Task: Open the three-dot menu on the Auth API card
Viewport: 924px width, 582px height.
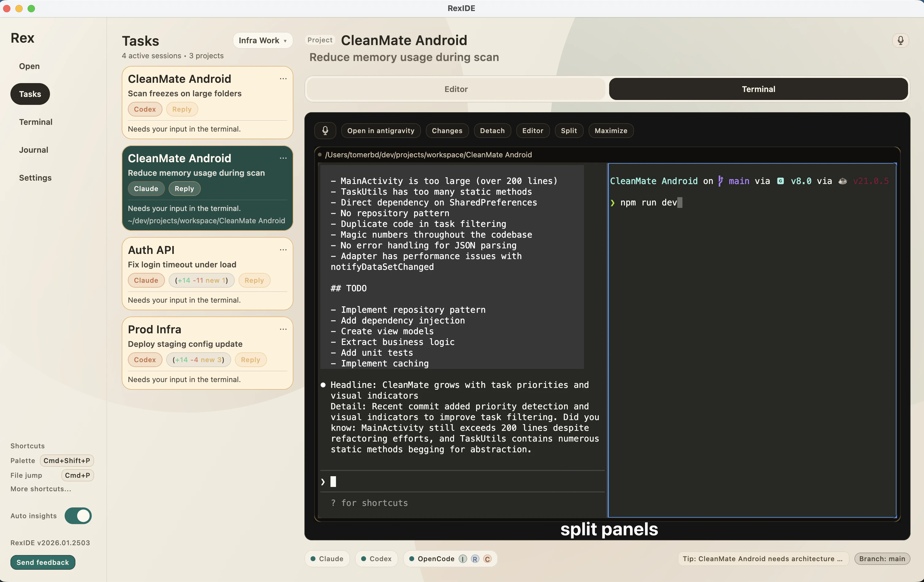Action: tap(283, 250)
